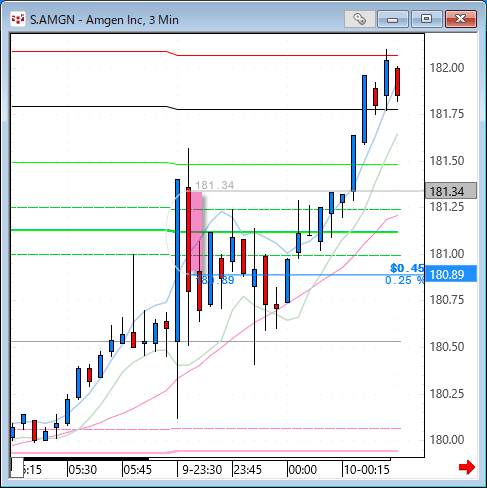Viewport: 487px width, 488px height.
Task: Click the last red candlestick near 182.00
Action: click(397, 82)
